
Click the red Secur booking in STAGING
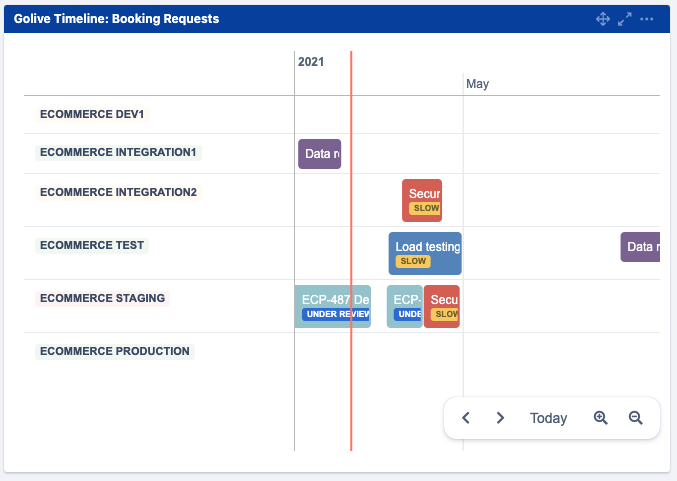442,306
